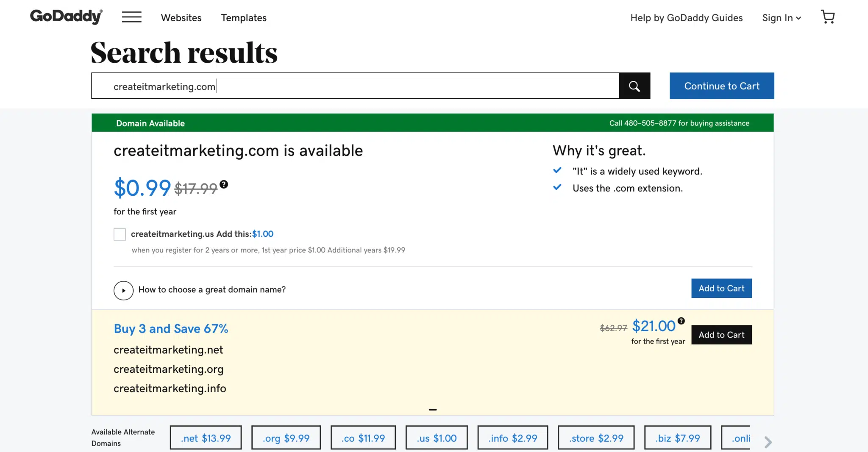Open the shopping cart icon
The image size is (868, 452).
828,17
